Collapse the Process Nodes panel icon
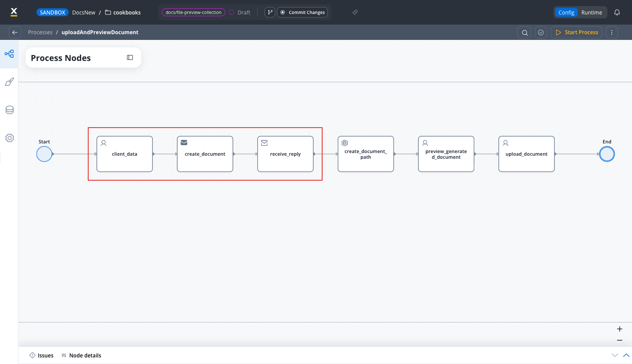Viewport: 632px width, 364px height. coord(130,57)
